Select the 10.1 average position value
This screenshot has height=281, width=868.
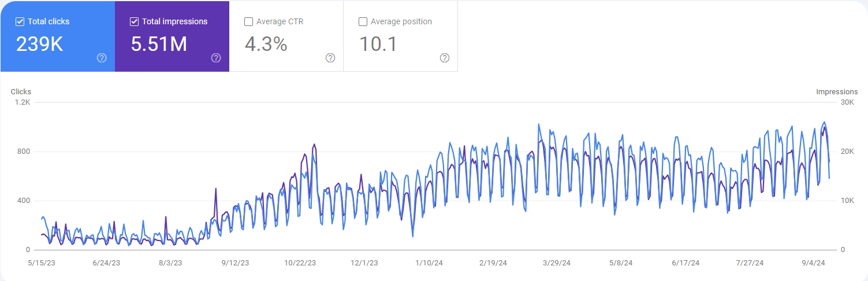pyautogui.click(x=378, y=45)
